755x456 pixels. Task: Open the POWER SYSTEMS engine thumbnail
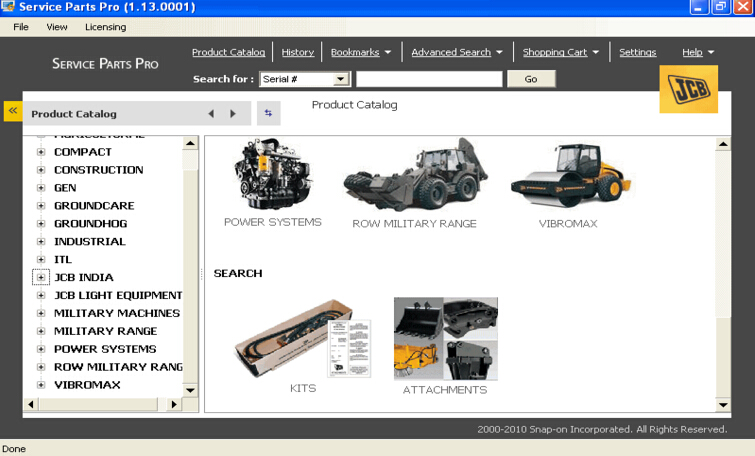[272, 174]
